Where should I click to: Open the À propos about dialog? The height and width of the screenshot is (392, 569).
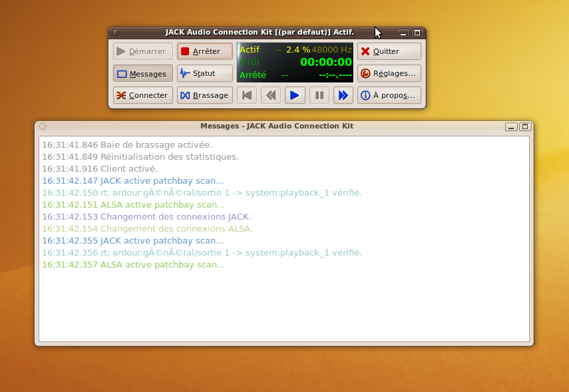(389, 95)
